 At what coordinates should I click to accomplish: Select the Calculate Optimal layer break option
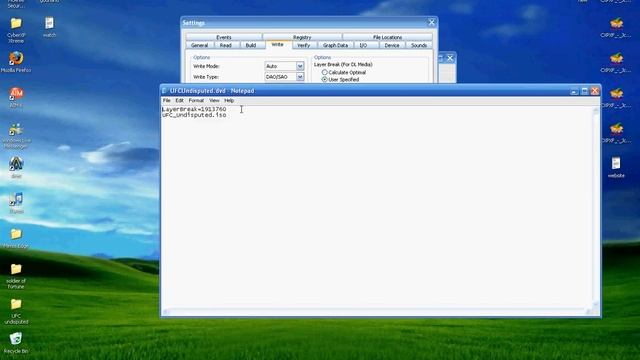pyautogui.click(x=324, y=72)
